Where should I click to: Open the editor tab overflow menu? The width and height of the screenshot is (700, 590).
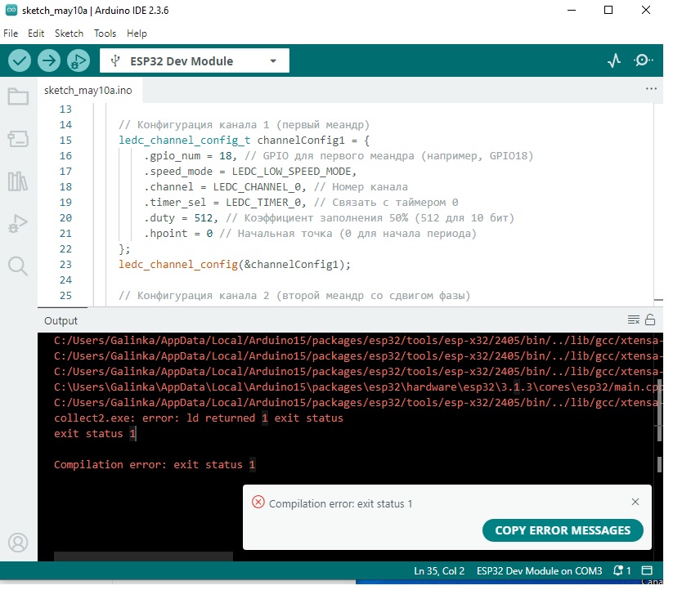651,89
